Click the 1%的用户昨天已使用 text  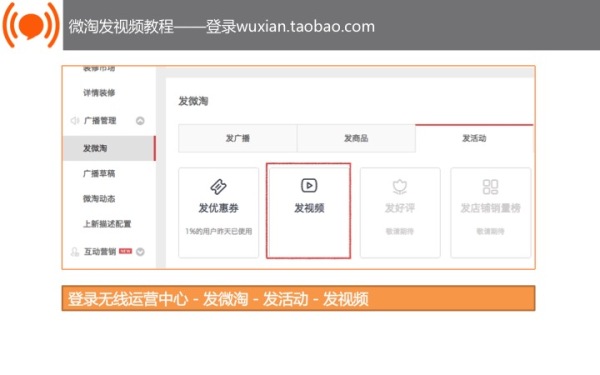[218, 231]
